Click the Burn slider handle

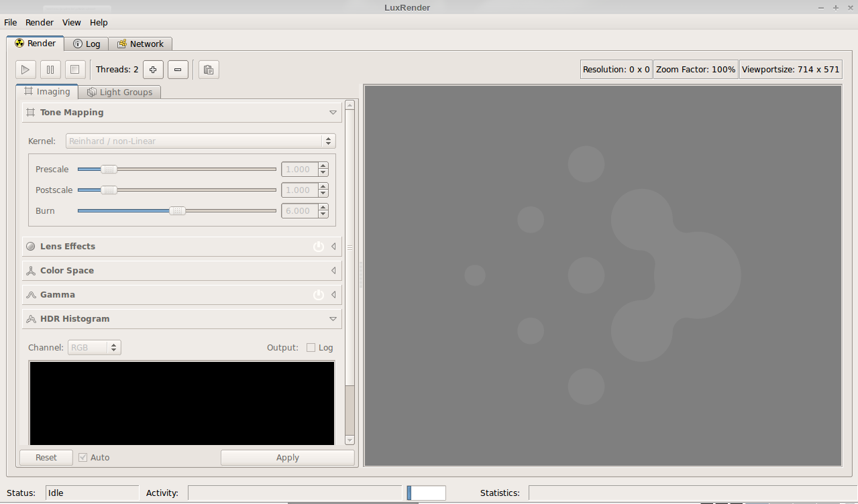coord(177,211)
